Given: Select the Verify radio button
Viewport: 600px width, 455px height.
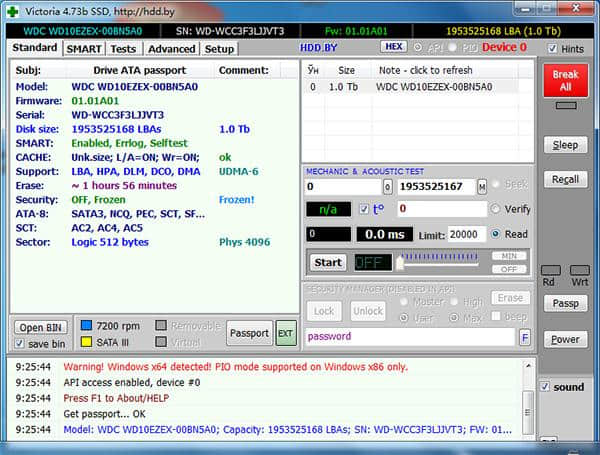Looking at the screenshot, I should [496, 209].
